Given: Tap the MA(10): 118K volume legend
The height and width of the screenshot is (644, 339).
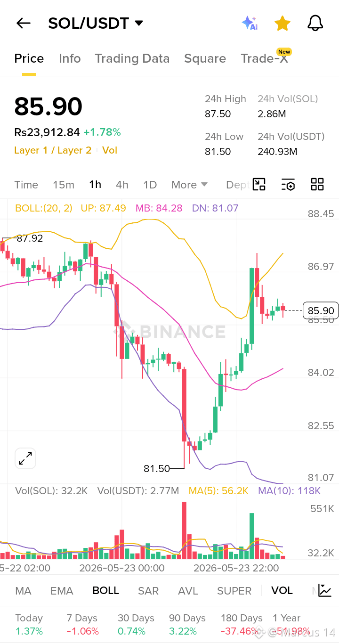Looking at the screenshot, I should 289,491.
